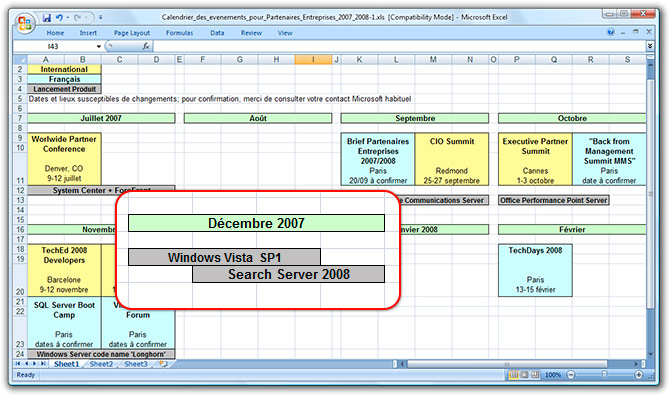Switch to the Page Layout tab

tap(132, 33)
